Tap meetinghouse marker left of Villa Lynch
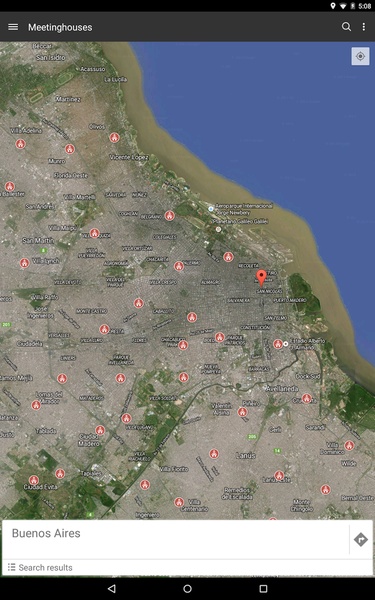The image size is (375, 600). (x=25, y=263)
